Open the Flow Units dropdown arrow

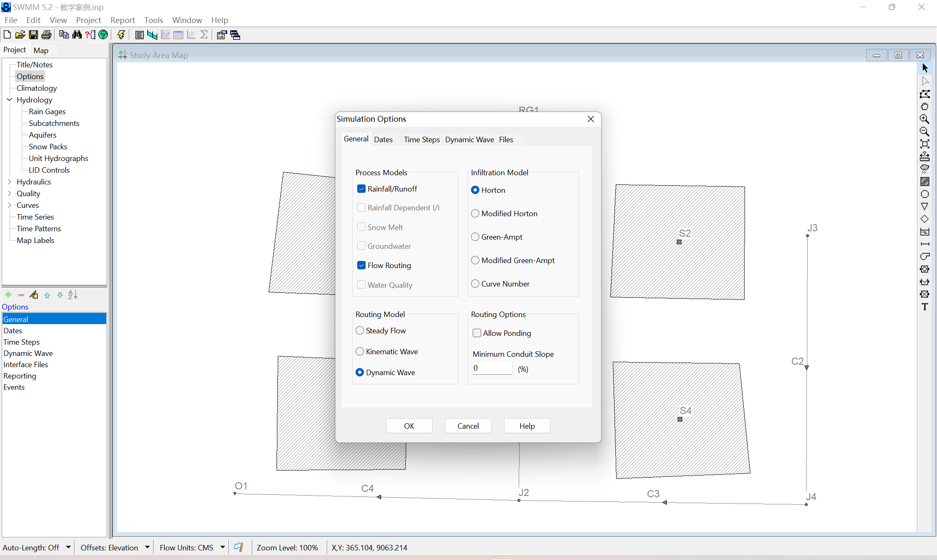click(x=223, y=547)
